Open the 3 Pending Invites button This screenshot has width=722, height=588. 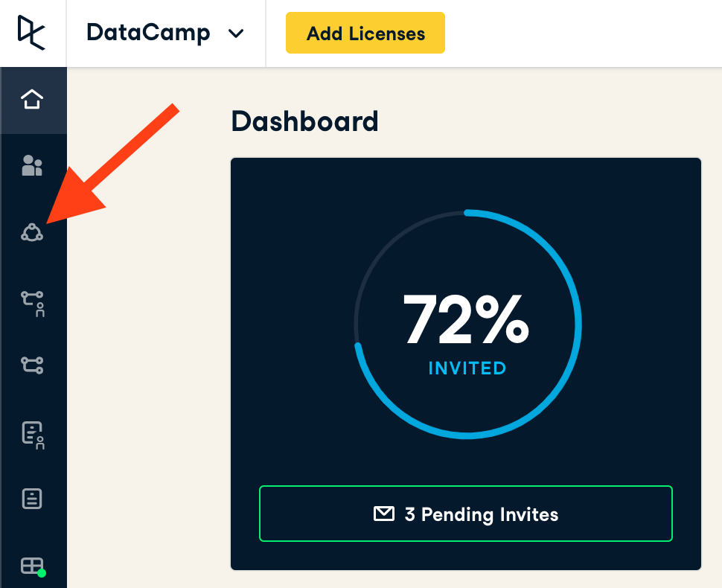pos(465,514)
